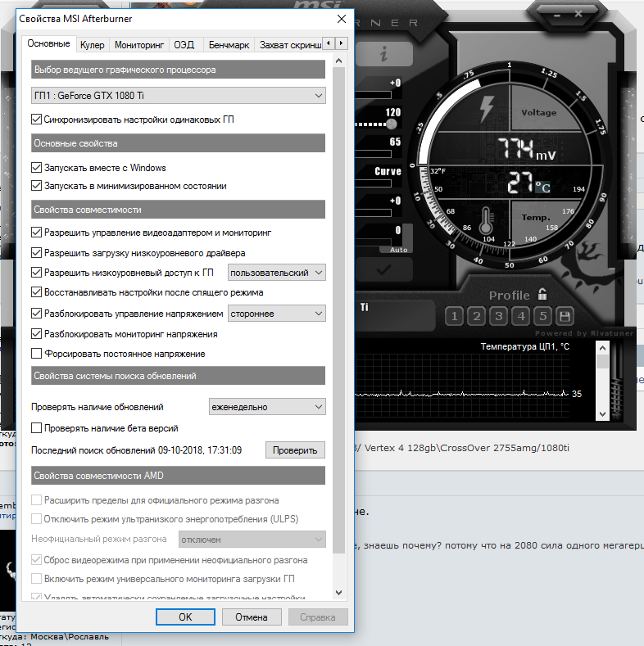Click monitoring graph scroll up arrow
The width and height of the screenshot is (644, 646).
click(x=602, y=348)
